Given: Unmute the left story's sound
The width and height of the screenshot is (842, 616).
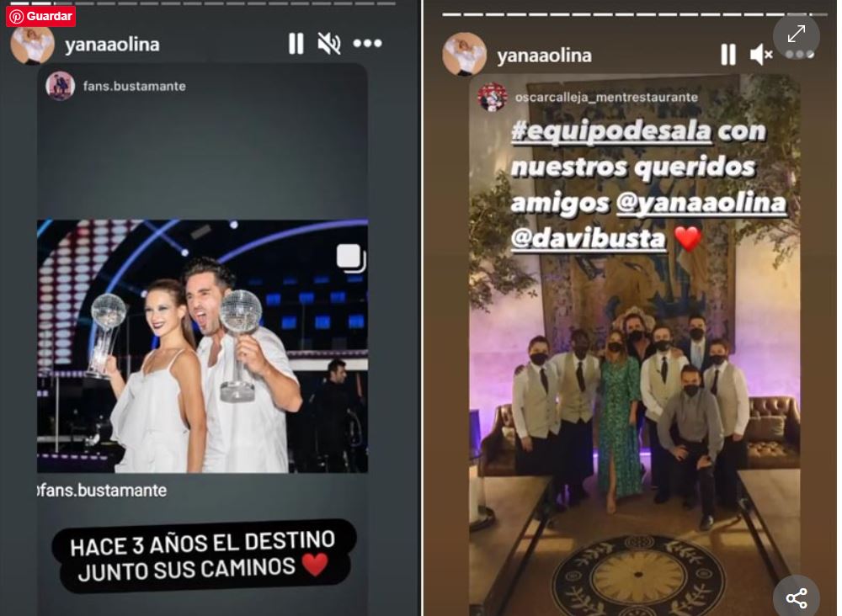Looking at the screenshot, I should click(328, 44).
